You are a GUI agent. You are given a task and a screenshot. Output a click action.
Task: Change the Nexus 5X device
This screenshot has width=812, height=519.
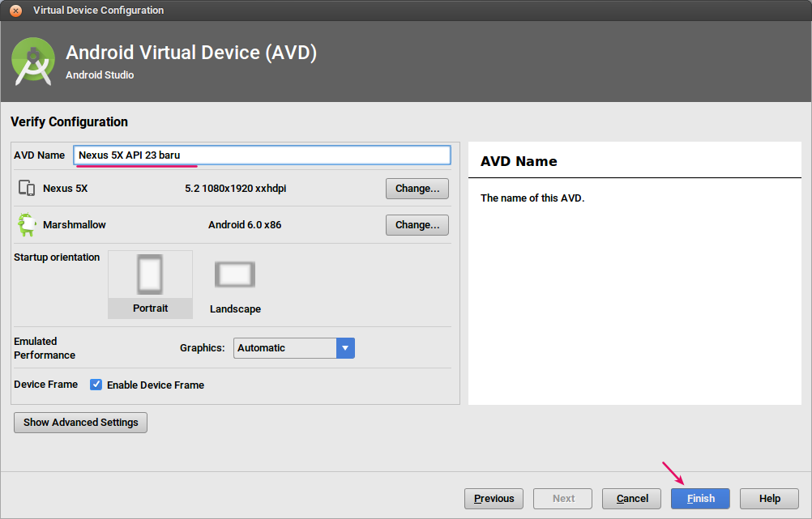pos(417,189)
